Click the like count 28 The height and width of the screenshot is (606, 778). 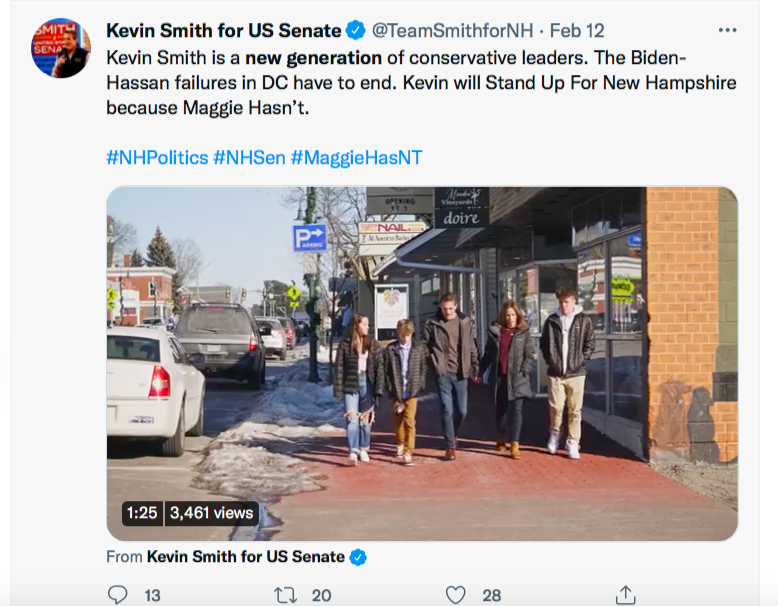click(x=491, y=595)
